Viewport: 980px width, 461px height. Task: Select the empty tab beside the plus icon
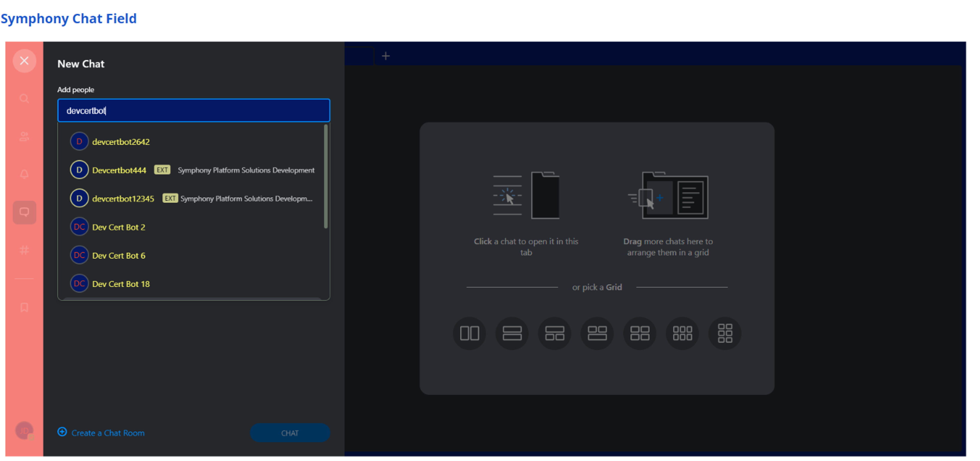click(x=359, y=56)
